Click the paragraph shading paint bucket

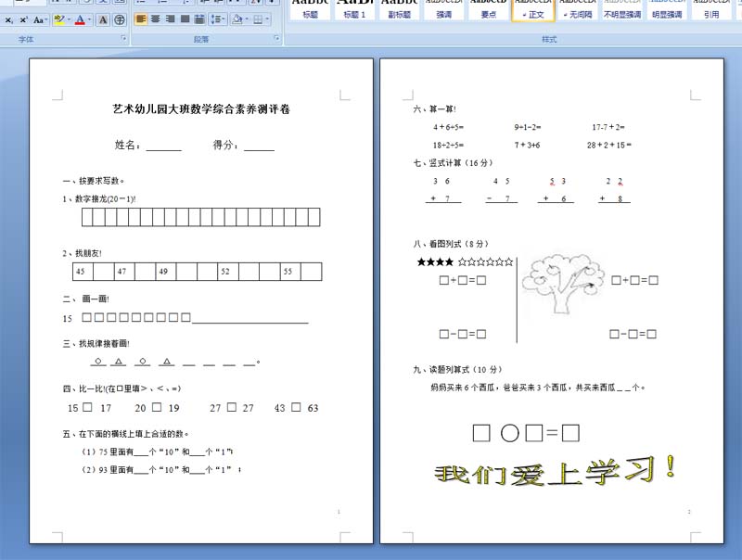point(237,19)
